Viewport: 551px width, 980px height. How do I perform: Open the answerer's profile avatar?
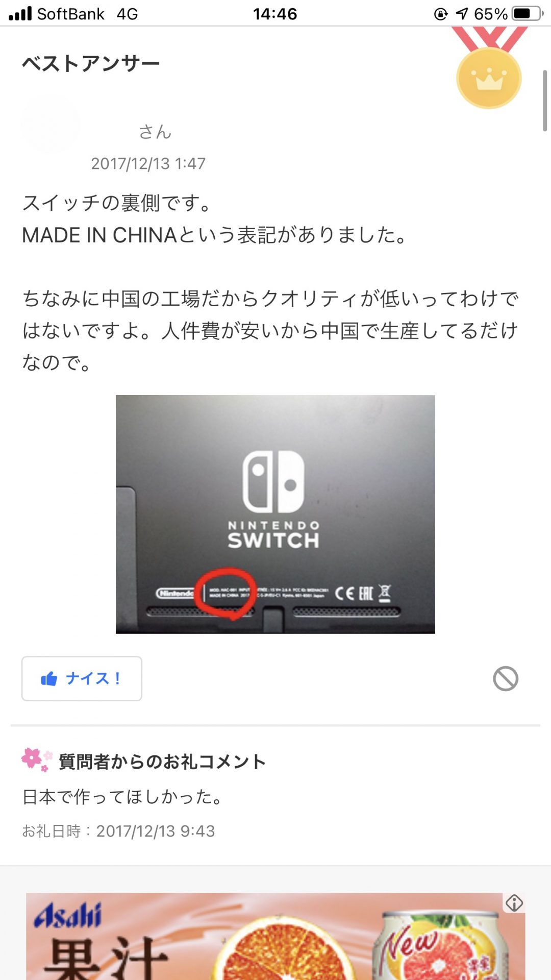point(51,125)
